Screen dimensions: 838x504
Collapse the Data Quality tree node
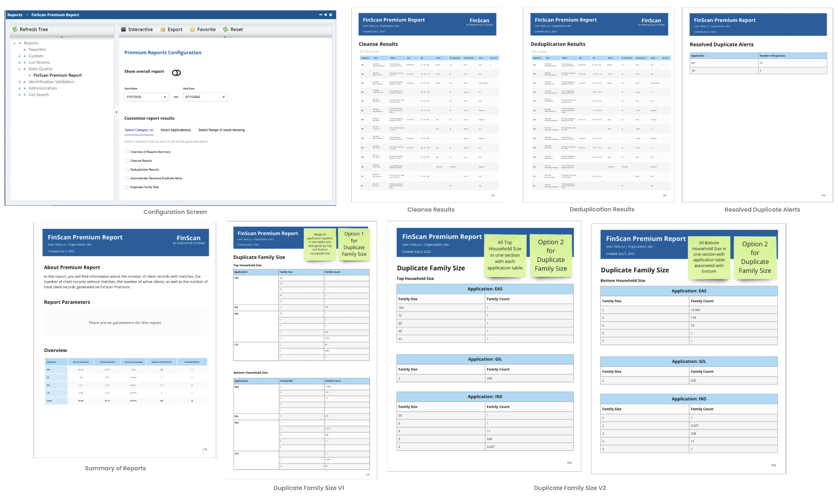coord(20,69)
